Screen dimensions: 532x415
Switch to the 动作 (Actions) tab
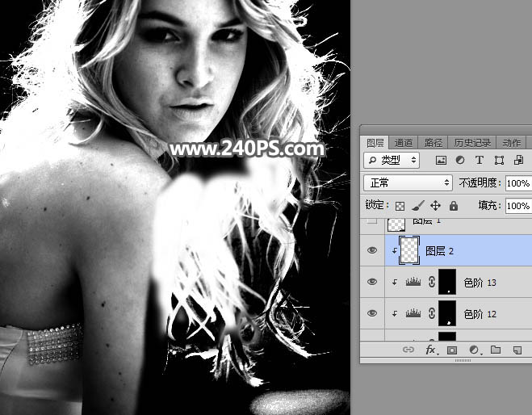tap(511, 143)
